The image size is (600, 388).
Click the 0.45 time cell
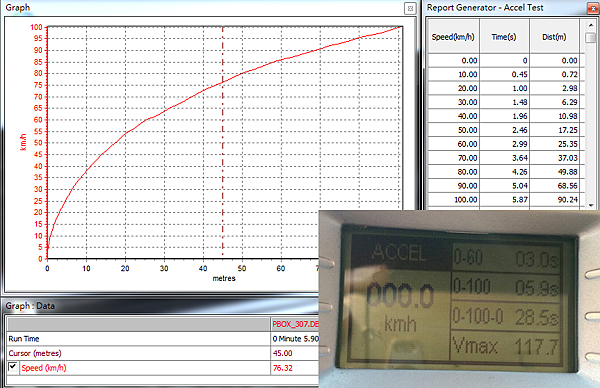point(504,74)
